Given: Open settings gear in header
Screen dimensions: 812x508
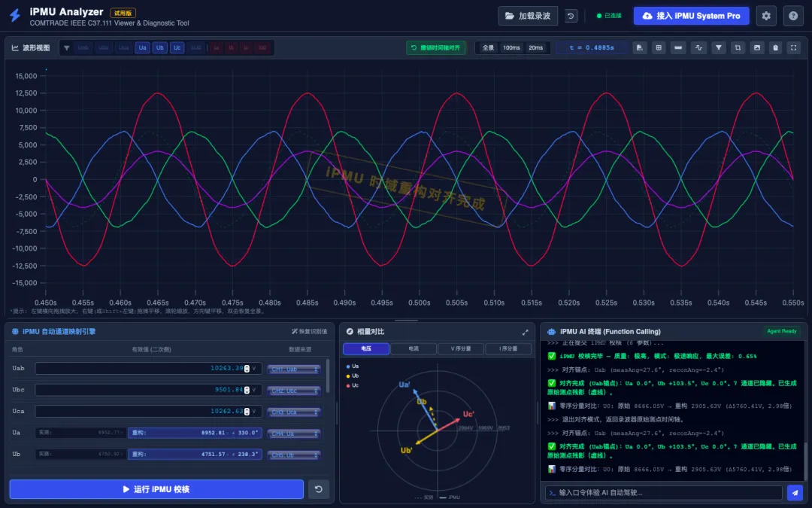Looking at the screenshot, I should click(766, 16).
